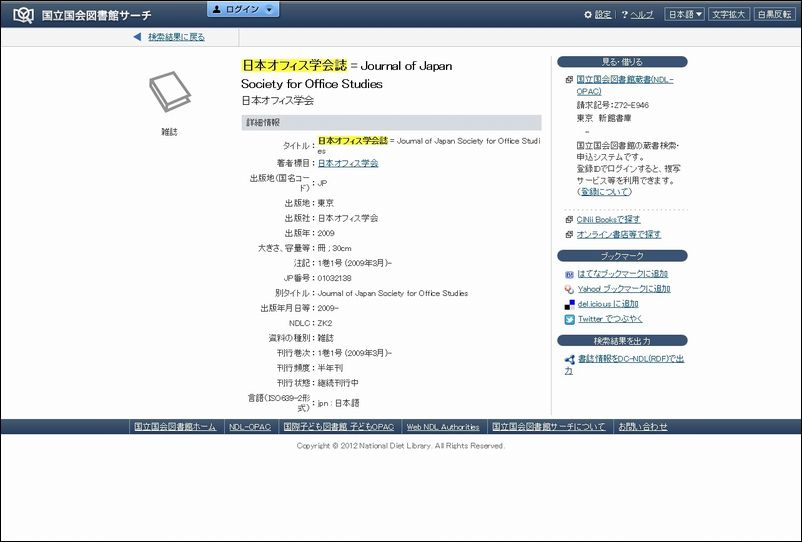
Task: Click 東京 新館書庫 location text
Action: click(604, 118)
